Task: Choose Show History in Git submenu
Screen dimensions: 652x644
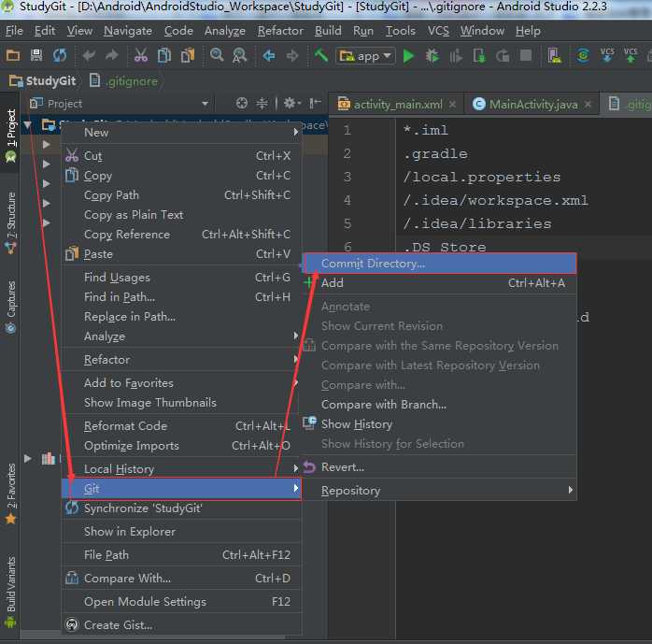Action: (x=439, y=424)
